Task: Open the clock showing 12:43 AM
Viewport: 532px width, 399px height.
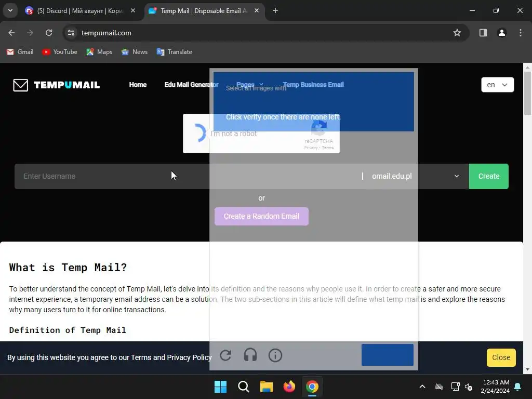Action: (x=495, y=387)
